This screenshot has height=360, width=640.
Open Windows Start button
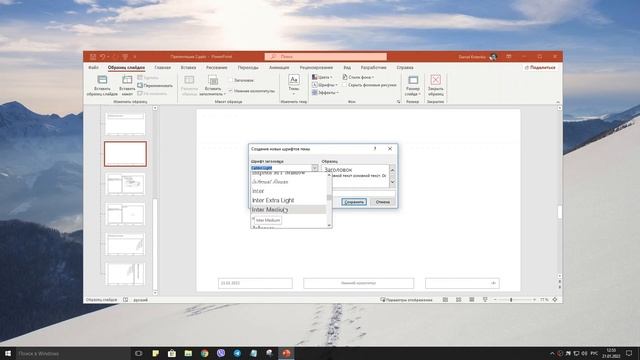coord(8,353)
